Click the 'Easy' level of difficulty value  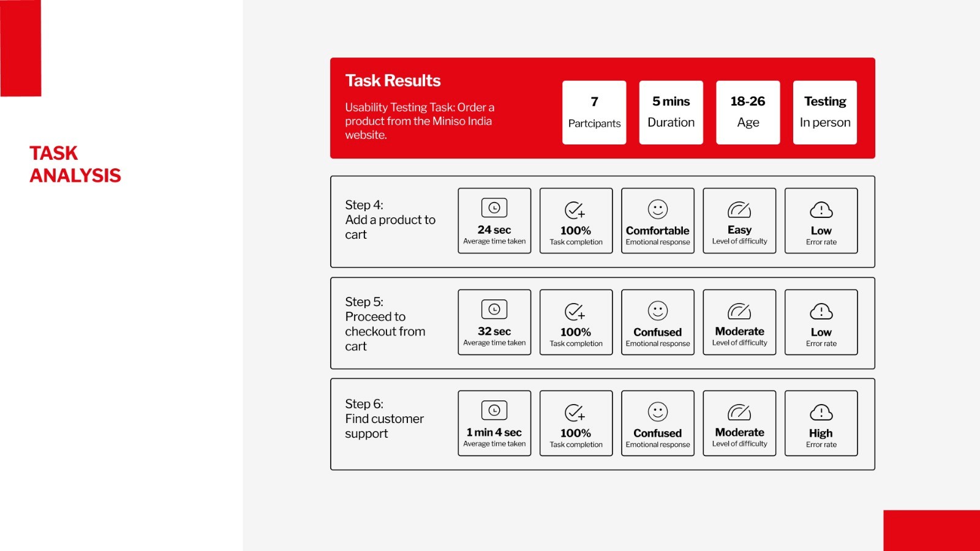coord(739,230)
